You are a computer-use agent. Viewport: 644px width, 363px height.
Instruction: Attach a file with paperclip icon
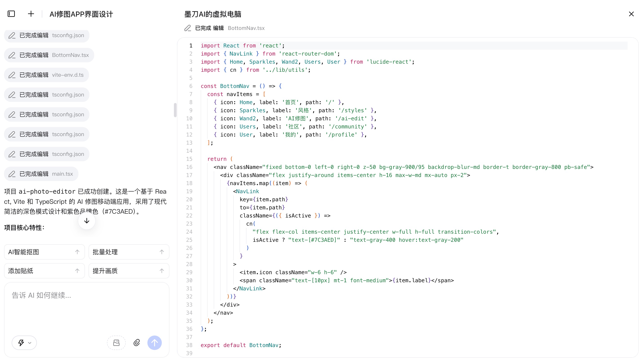136,343
